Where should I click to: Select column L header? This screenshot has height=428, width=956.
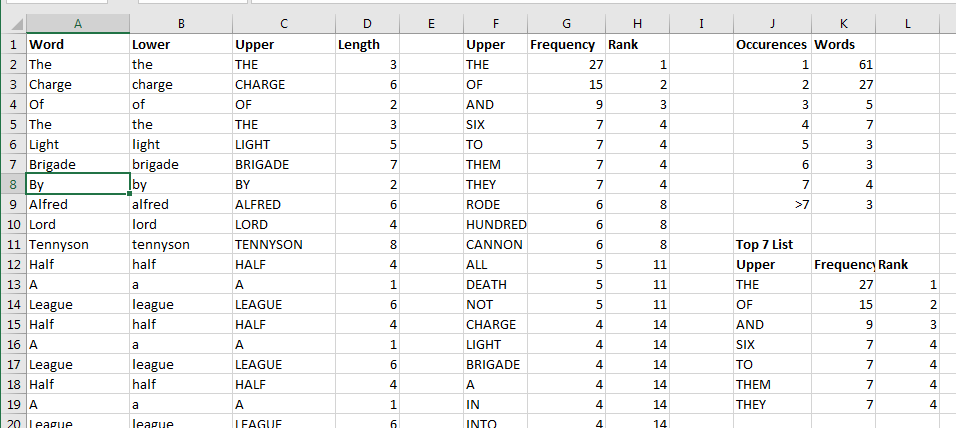pos(905,22)
